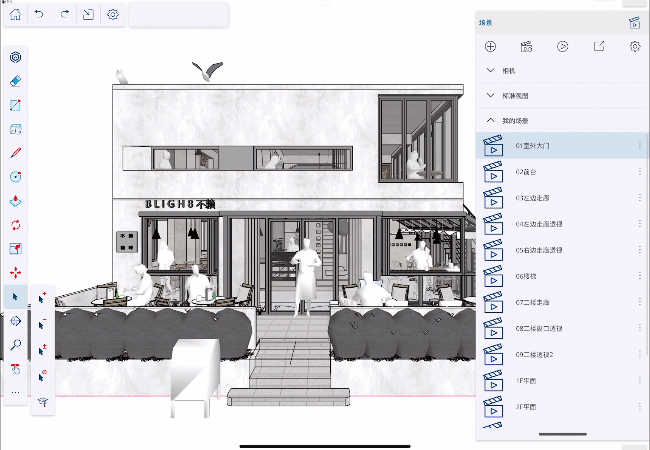Open options menu for 01室外大门 scene
Image resolution: width=650 pixels, height=450 pixels.
639,146
